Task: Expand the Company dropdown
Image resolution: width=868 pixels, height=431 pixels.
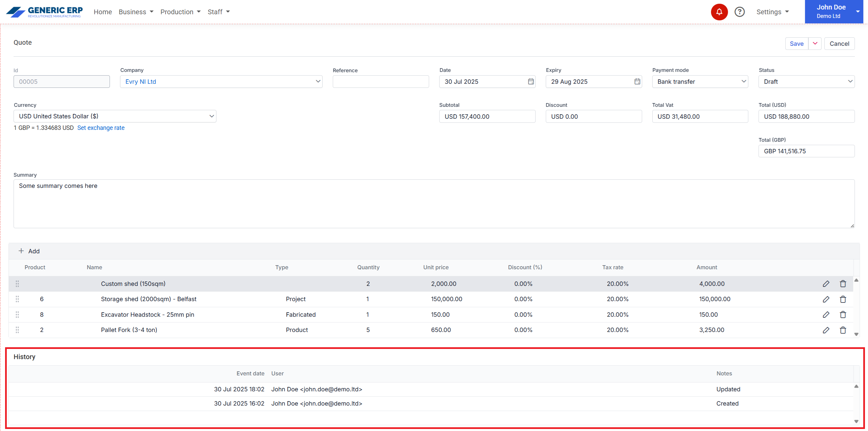Action: click(x=318, y=82)
